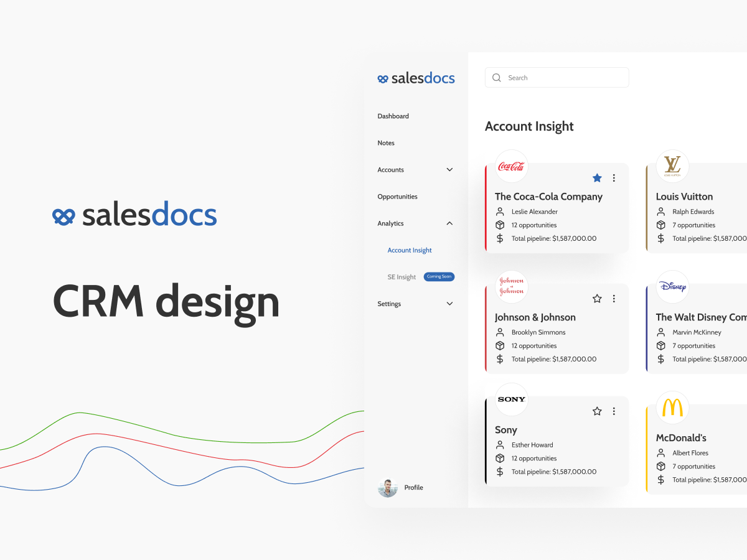Click the Esther Howard contact name
Screen dimensions: 747x560
pos(532,445)
